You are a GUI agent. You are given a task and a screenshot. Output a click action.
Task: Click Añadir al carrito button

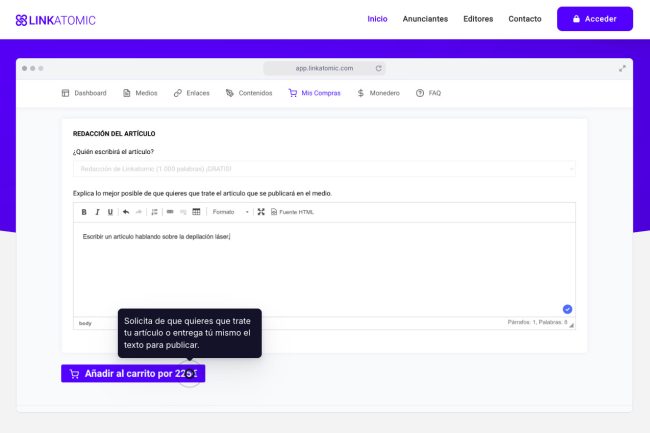[133, 373]
